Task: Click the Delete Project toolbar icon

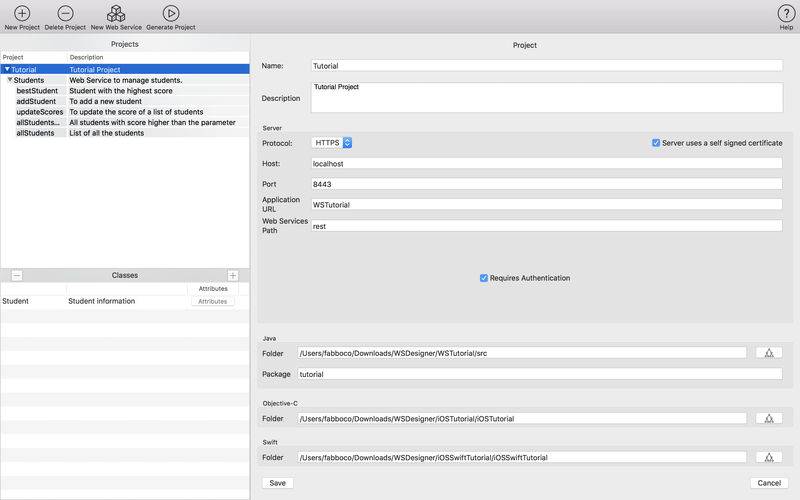Action: point(65,13)
